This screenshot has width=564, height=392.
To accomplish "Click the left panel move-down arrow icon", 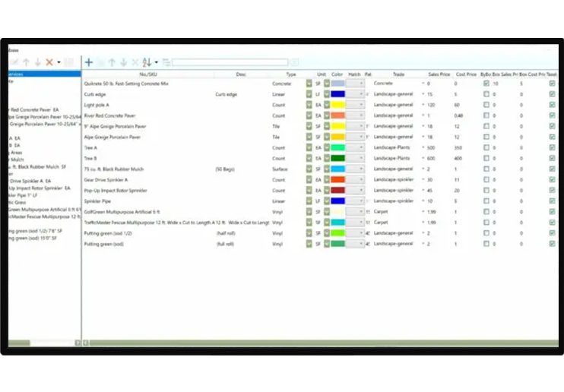I will tap(37, 62).
